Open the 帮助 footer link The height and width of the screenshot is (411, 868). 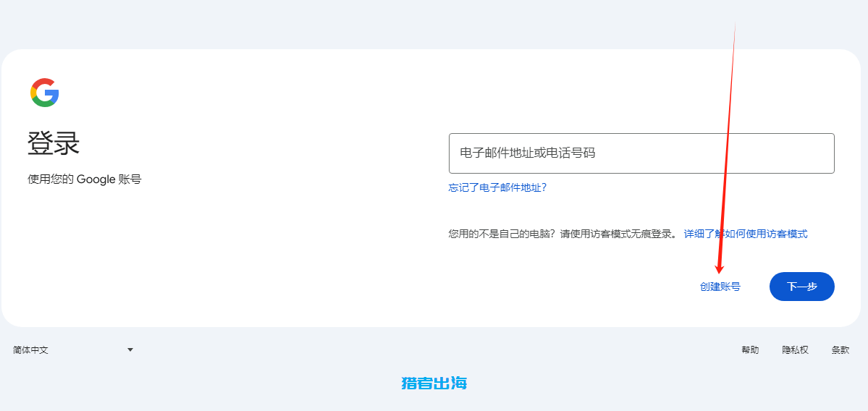pos(750,349)
